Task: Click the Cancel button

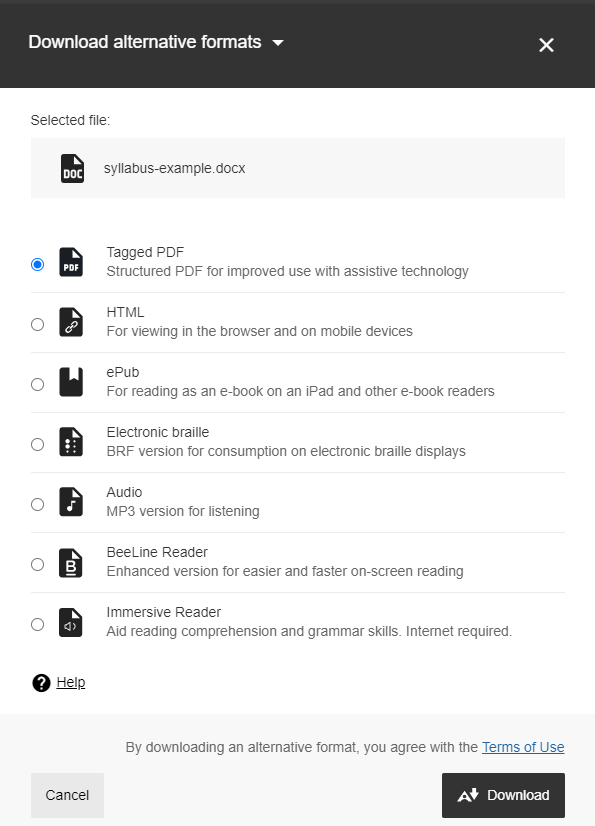Action: click(67, 795)
